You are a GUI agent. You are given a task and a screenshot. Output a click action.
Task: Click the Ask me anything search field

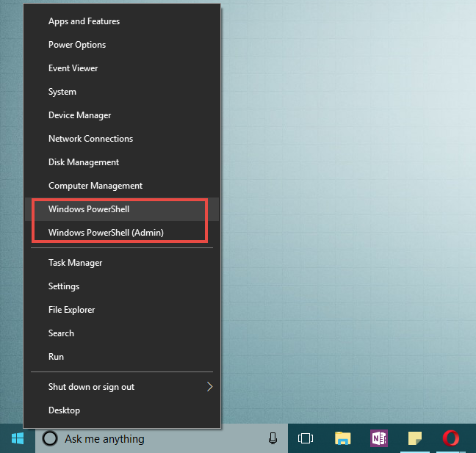(162, 438)
